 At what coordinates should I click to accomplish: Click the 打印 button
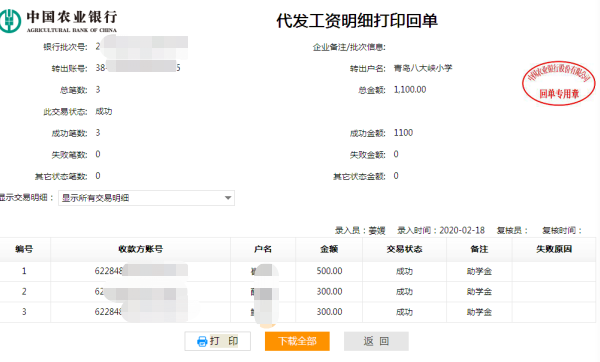click(217, 341)
